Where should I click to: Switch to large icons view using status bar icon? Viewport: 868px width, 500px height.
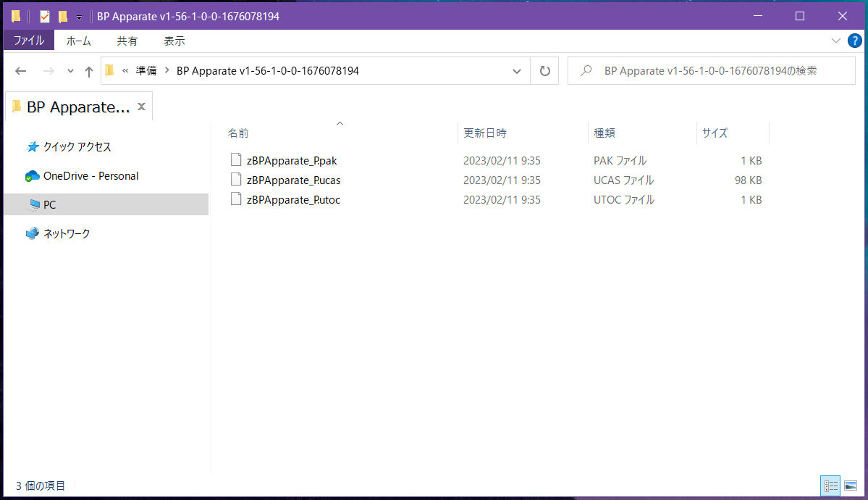click(x=851, y=486)
